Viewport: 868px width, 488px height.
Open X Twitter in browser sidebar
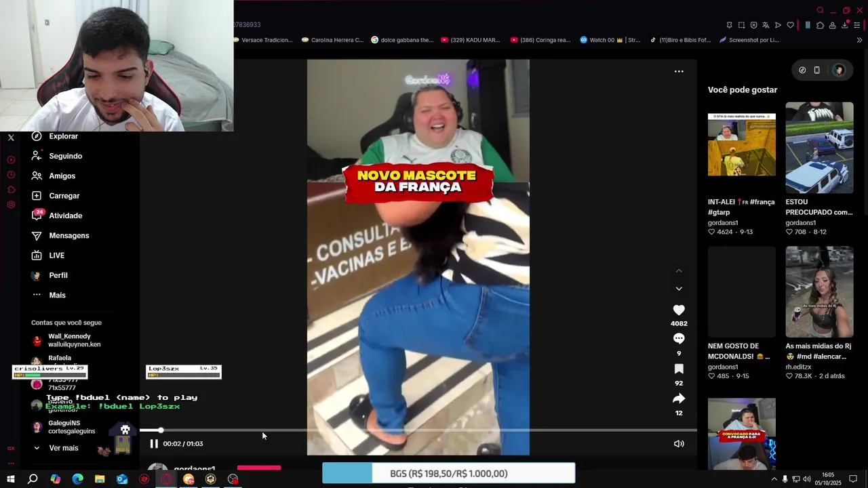pos(11,138)
